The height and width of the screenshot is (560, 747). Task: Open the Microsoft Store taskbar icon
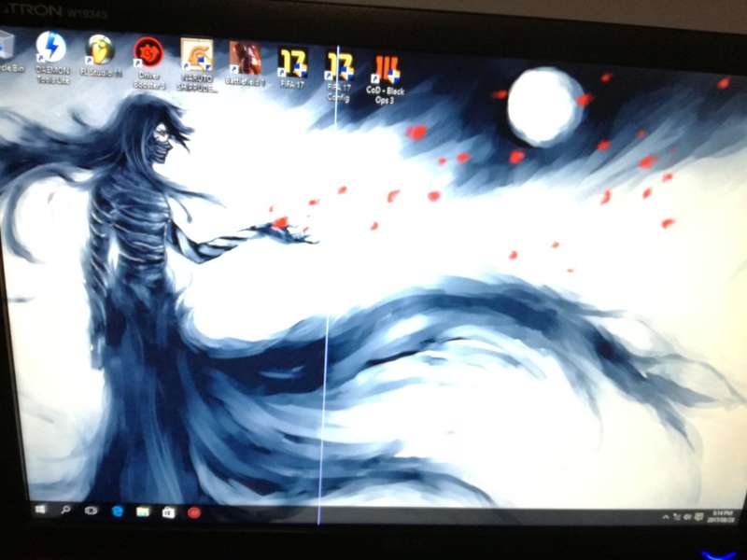tap(168, 512)
